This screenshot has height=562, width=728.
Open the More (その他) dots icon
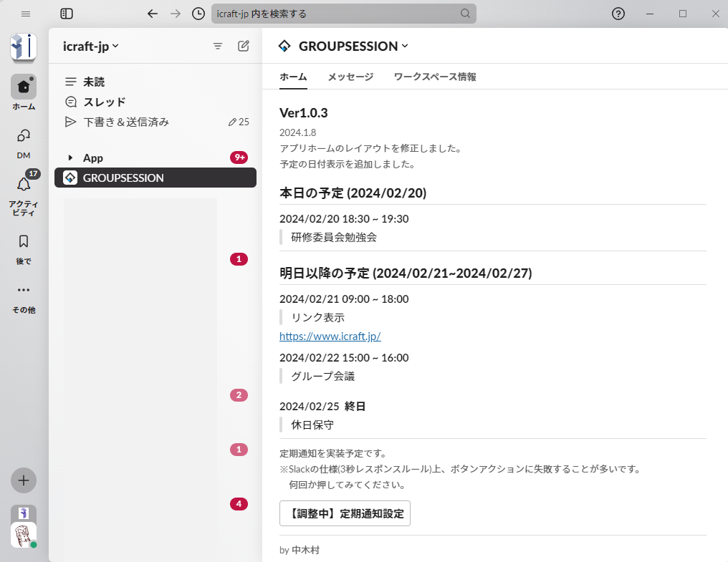(x=24, y=290)
